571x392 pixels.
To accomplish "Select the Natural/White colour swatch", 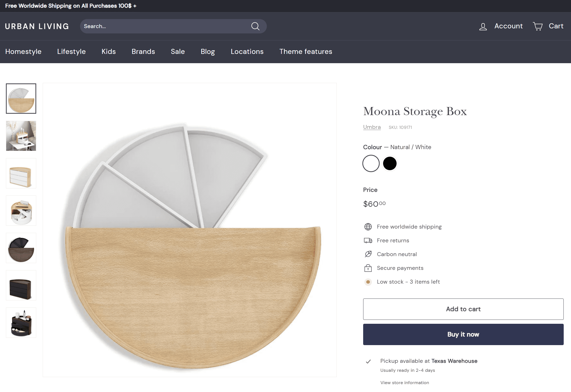I will point(371,163).
